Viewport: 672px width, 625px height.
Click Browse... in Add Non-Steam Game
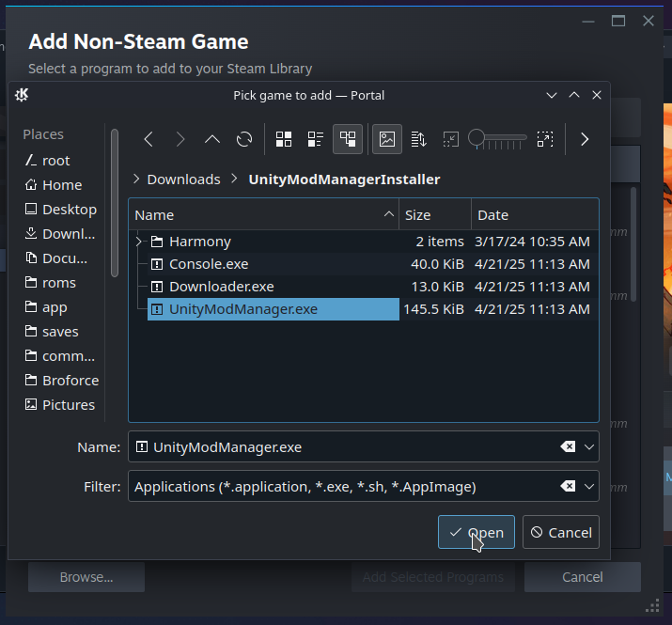(x=86, y=577)
